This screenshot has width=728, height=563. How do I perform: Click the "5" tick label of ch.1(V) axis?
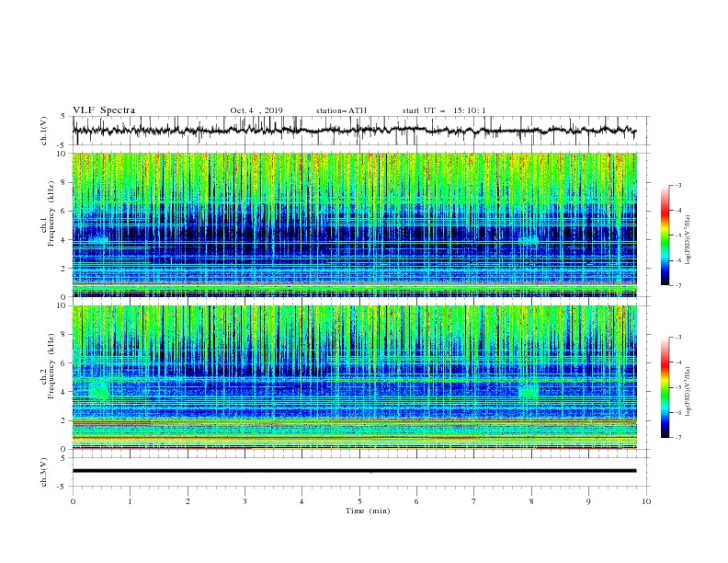[x=63, y=116]
